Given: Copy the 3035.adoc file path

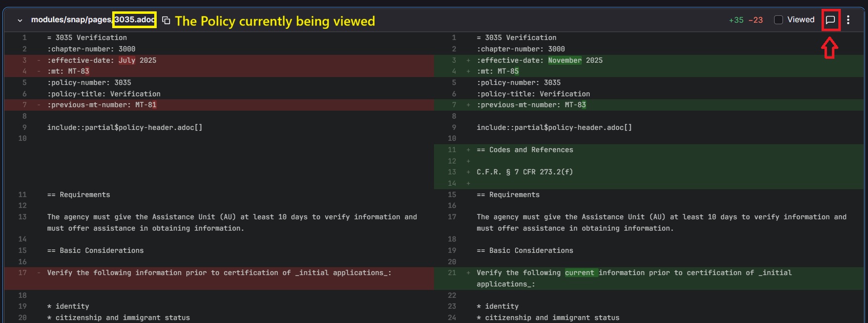Looking at the screenshot, I should pyautogui.click(x=166, y=20).
